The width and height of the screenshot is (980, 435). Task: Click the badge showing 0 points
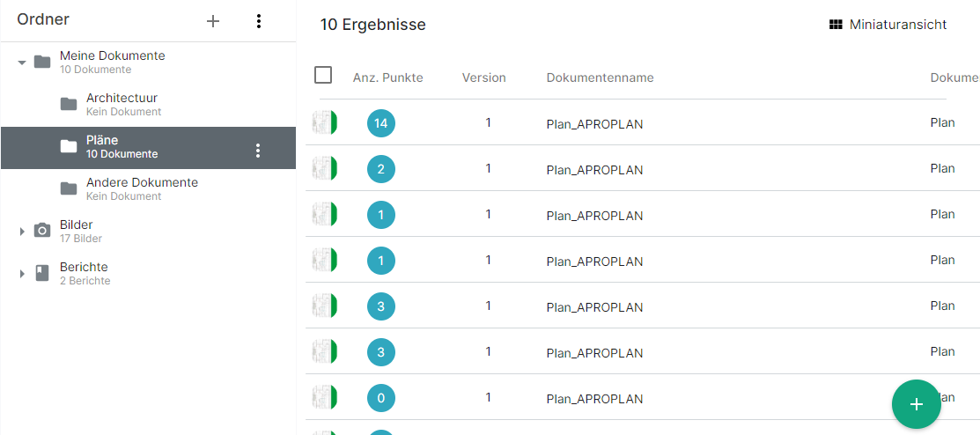tap(381, 397)
